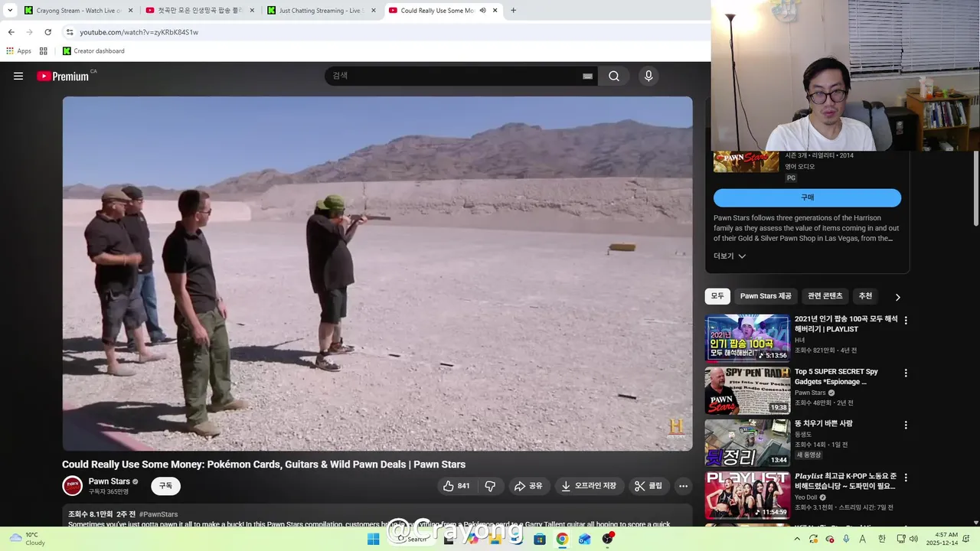This screenshot has width=980, height=551.
Task: Click the blue 구매 purchase button
Action: 807,197
